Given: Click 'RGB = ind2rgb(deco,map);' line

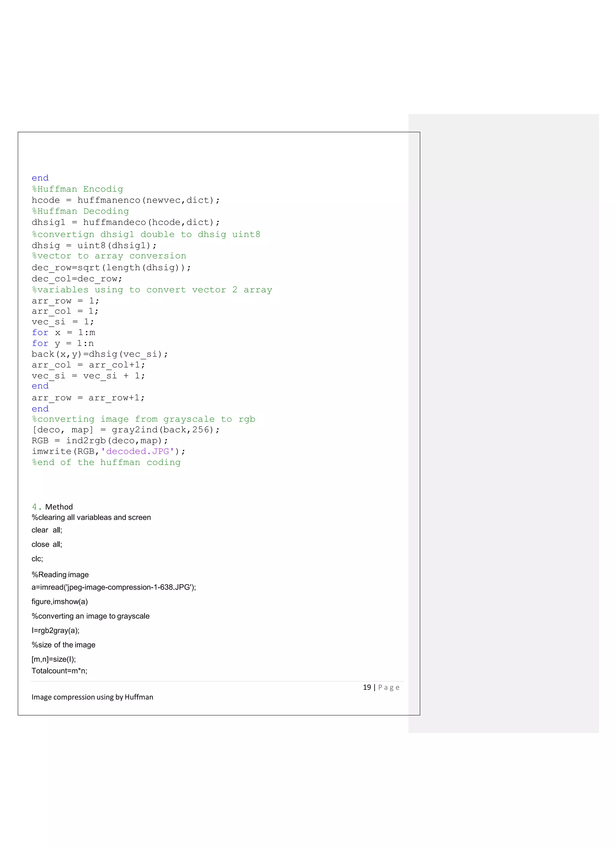Looking at the screenshot, I should point(100,441).
